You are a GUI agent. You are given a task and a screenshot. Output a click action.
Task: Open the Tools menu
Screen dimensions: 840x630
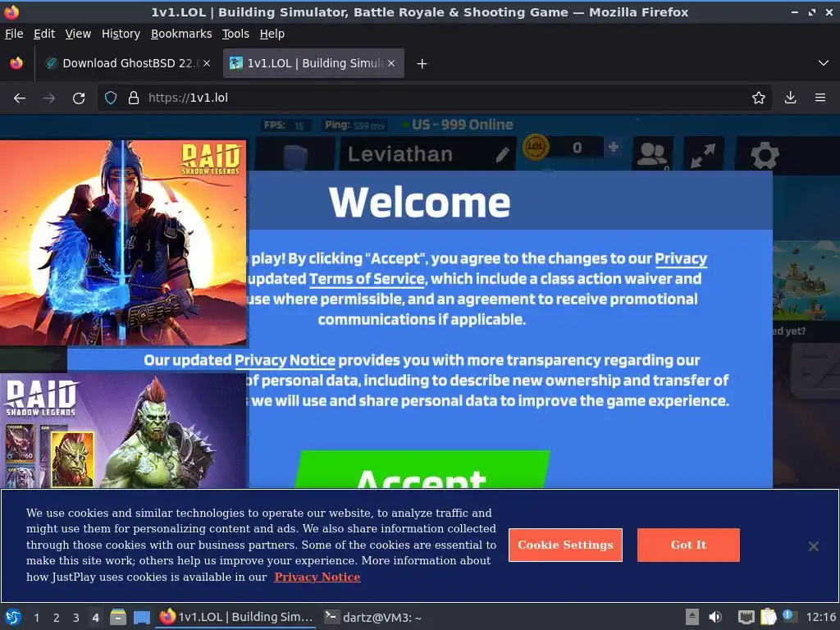[235, 34]
